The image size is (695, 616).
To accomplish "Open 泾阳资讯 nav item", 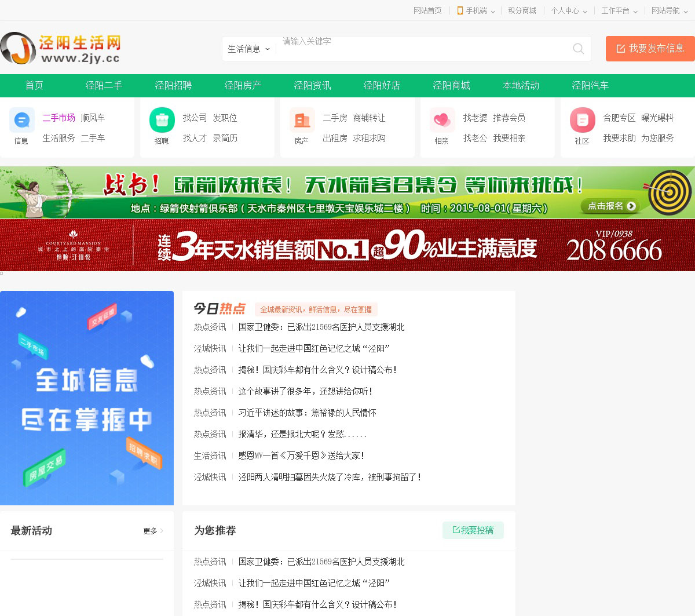I will click(x=312, y=86).
